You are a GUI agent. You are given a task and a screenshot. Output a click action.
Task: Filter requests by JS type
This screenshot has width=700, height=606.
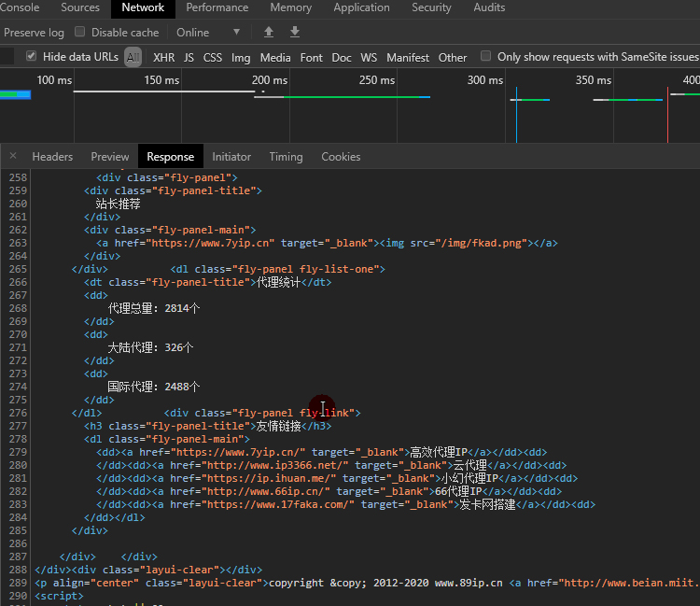pyautogui.click(x=189, y=58)
